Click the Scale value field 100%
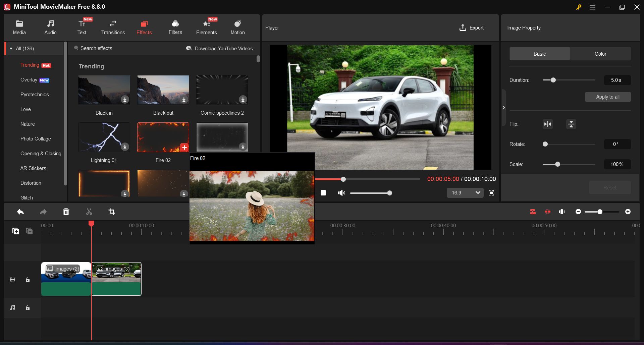This screenshot has width=644, height=345. click(x=617, y=164)
